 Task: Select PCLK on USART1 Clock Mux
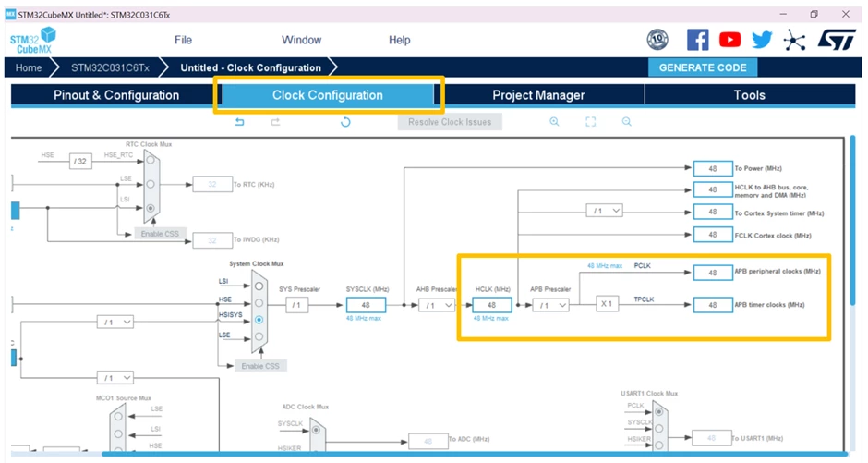pos(658,412)
